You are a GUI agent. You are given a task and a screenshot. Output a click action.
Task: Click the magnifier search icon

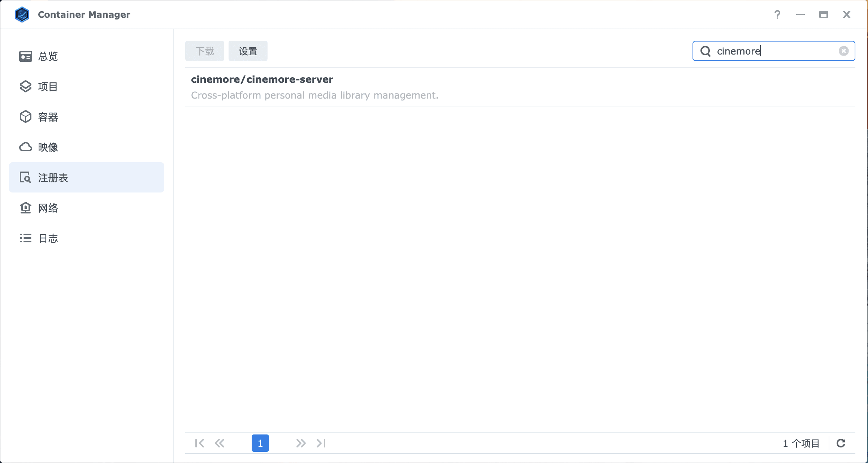(706, 51)
